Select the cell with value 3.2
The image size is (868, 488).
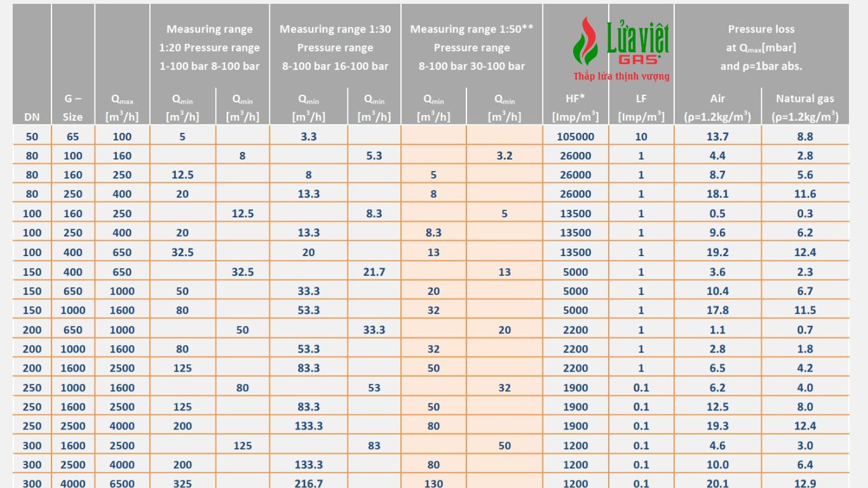click(505, 156)
